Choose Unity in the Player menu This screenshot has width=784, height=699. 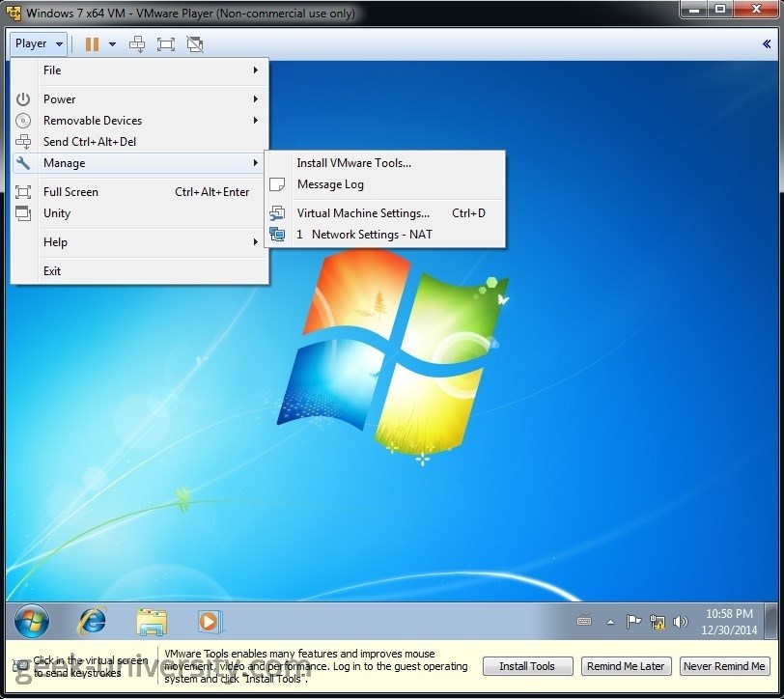point(140,213)
